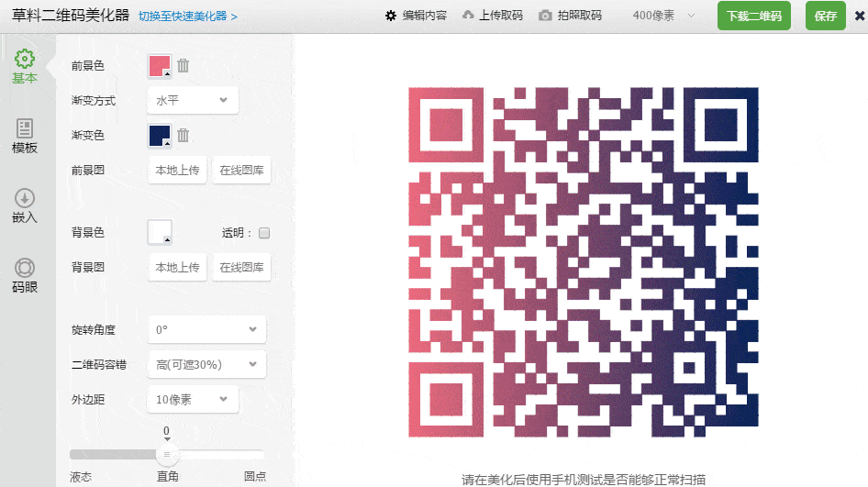This screenshot has width=868, height=487.
Task: Click the 拍照取码 camera icon
Action: click(545, 16)
